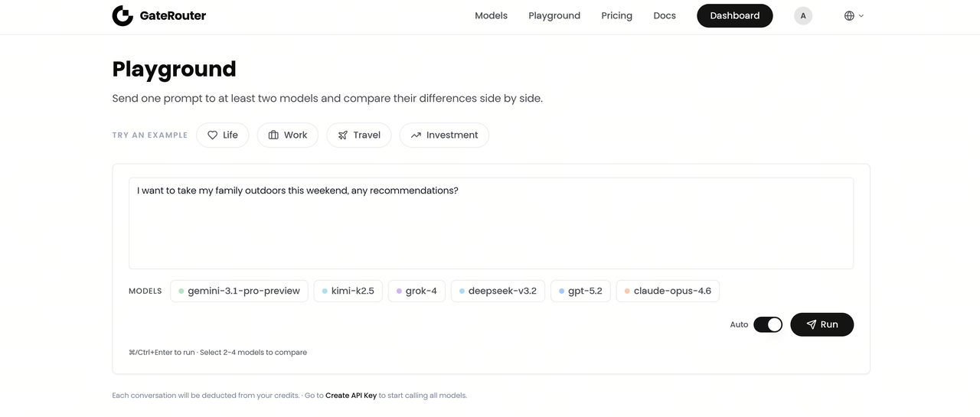Open the user avatar profile icon

803,15
